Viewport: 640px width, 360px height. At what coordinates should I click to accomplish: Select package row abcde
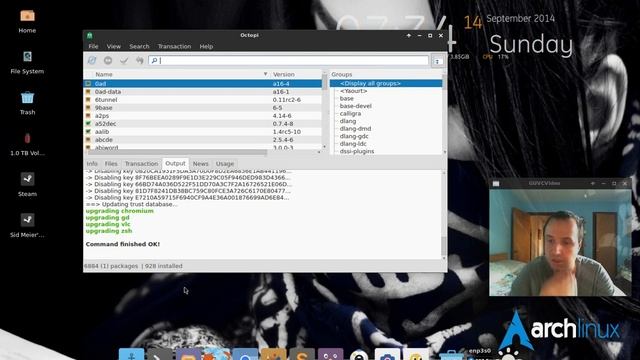[x=203, y=140]
